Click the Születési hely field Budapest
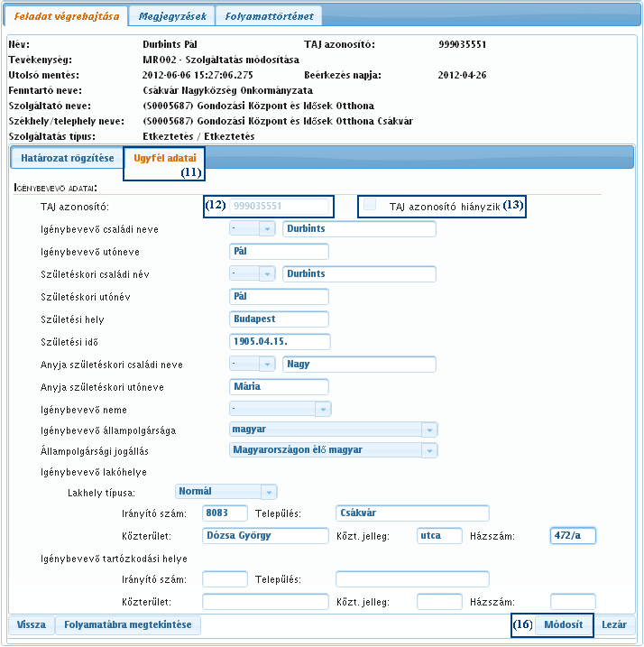This screenshot has height=647, width=644. pos(279,319)
